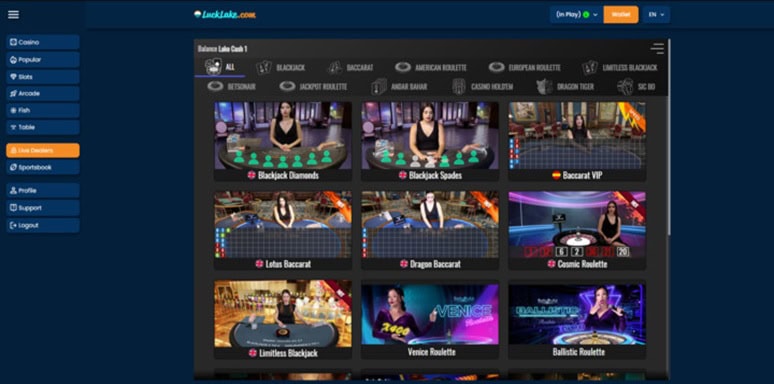Click the 'Venice Roulette' title text
The image size is (774, 384).
(x=432, y=352)
